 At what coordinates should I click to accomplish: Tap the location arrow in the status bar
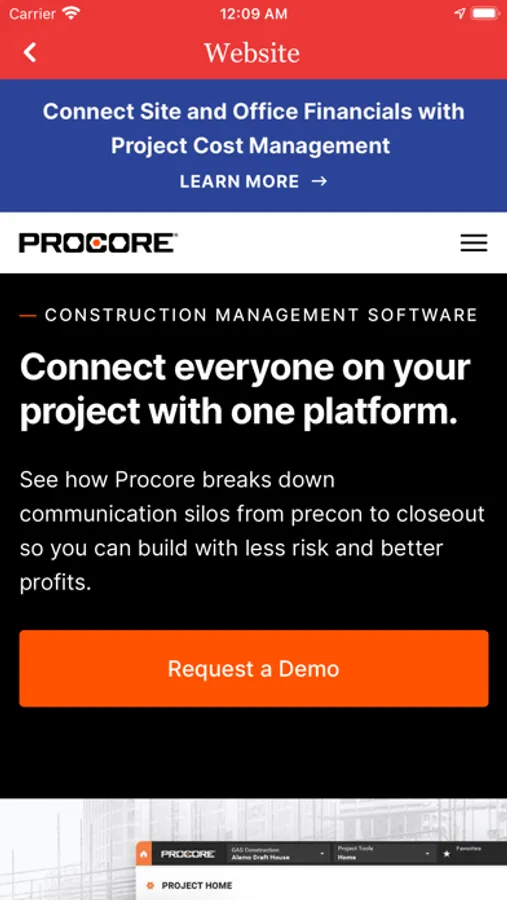point(459,13)
